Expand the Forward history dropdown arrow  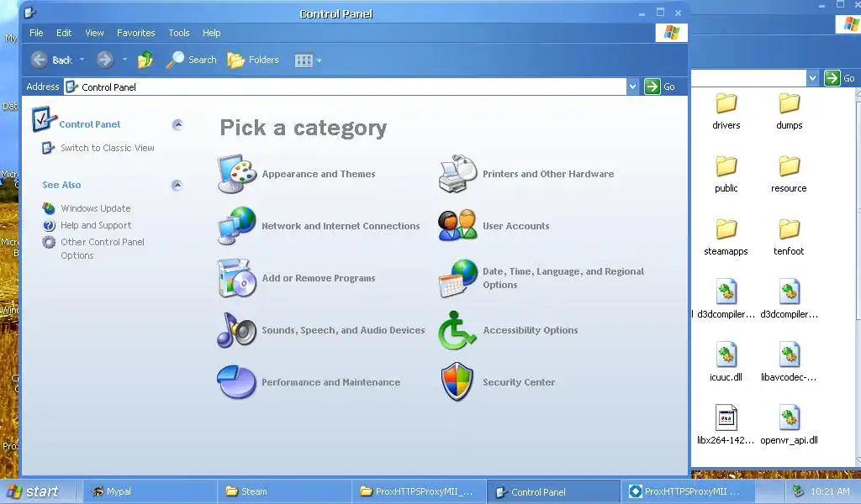tap(124, 60)
